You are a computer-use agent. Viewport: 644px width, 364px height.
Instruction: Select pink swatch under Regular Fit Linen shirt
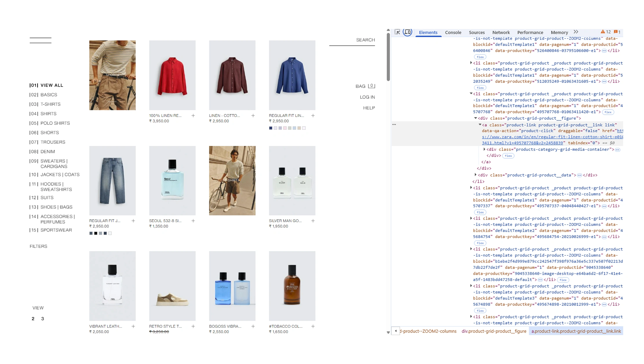coord(285,128)
